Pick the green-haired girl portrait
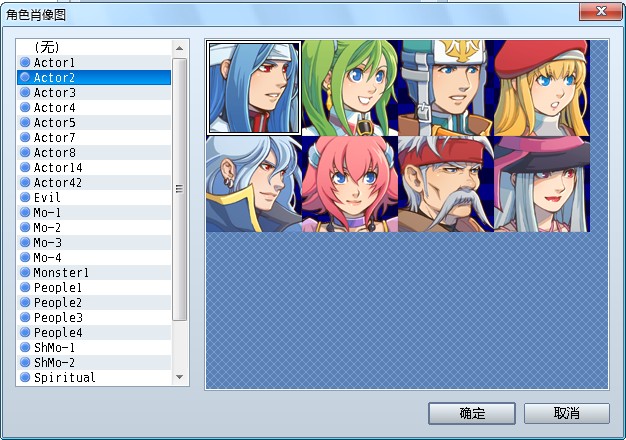Viewport: 626px width, 440px height. click(x=350, y=88)
